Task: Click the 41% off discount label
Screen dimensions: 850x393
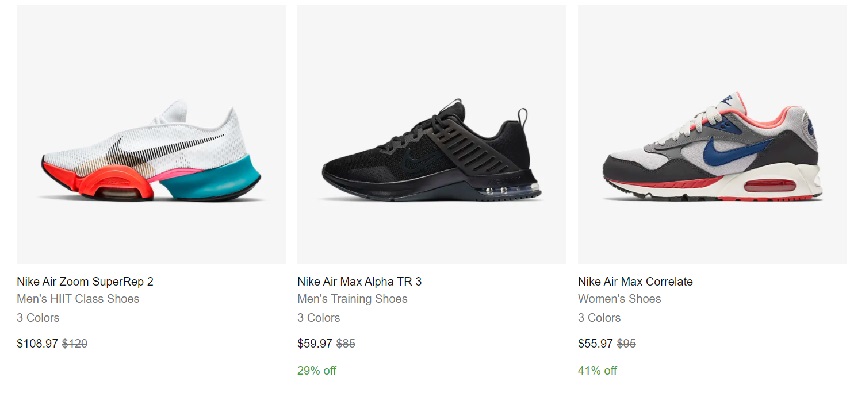Action: [x=597, y=371]
